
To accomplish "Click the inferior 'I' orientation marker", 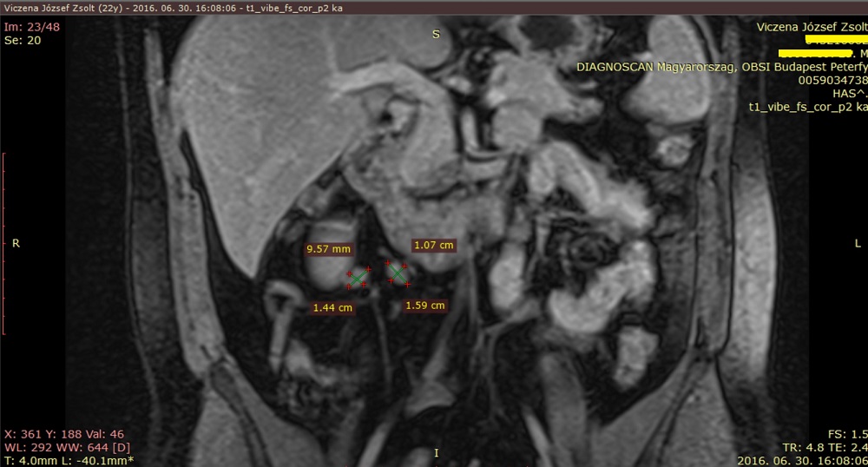I will tap(436, 453).
